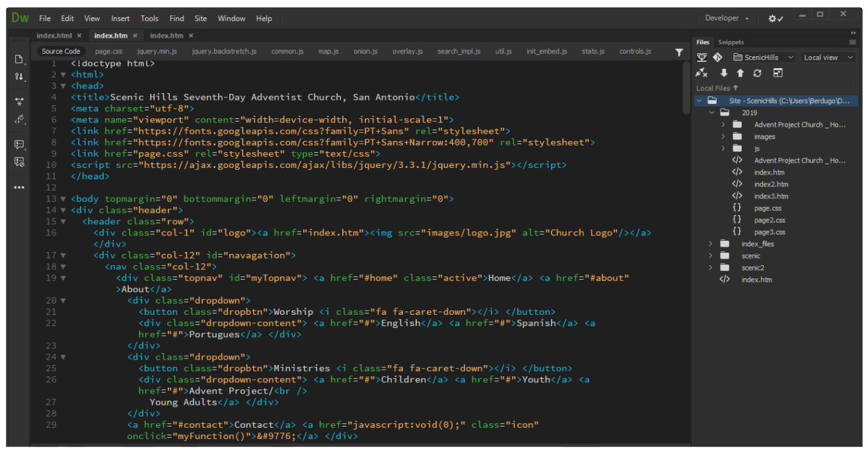Click line number 10 in the gutter
The width and height of the screenshot is (868, 451).
(x=51, y=165)
